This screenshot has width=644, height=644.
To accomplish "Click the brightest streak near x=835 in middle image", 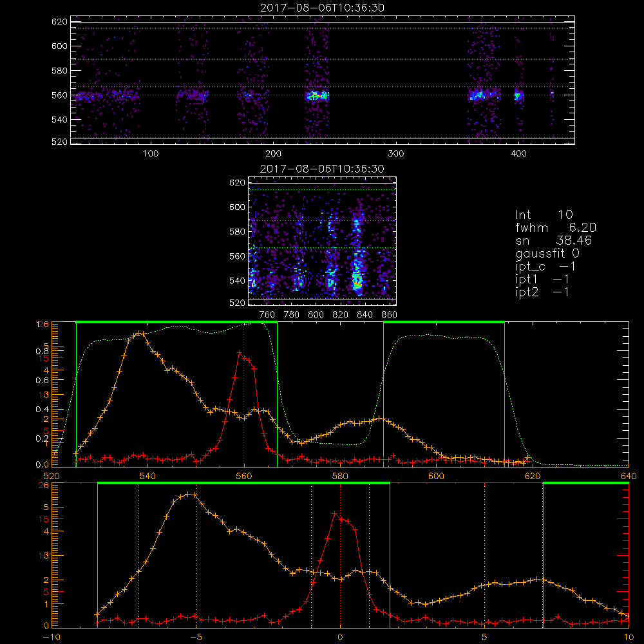I will pos(357,280).
